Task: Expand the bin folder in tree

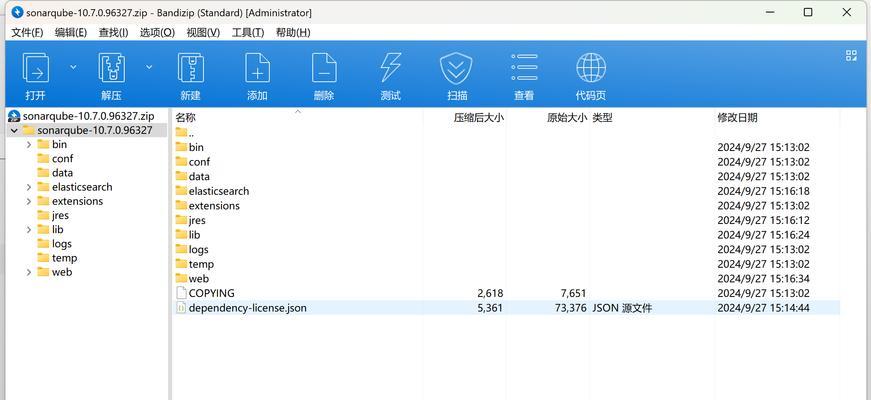Action: (29, 145)
